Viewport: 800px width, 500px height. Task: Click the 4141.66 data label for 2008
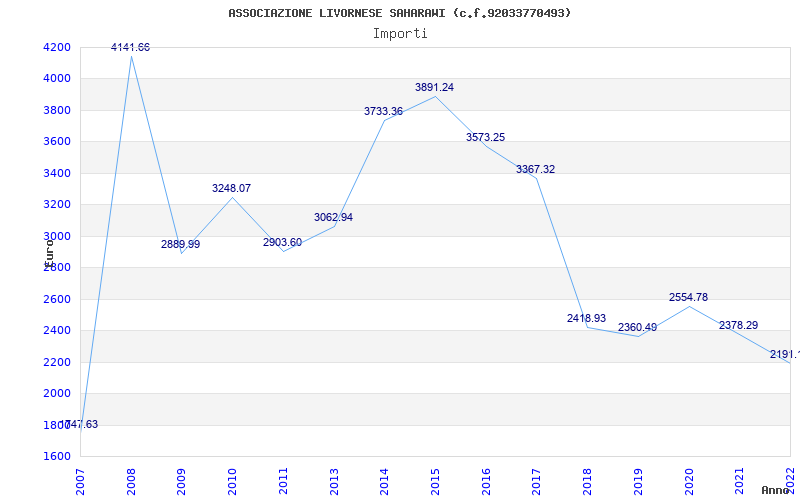(x=131, y=47)
